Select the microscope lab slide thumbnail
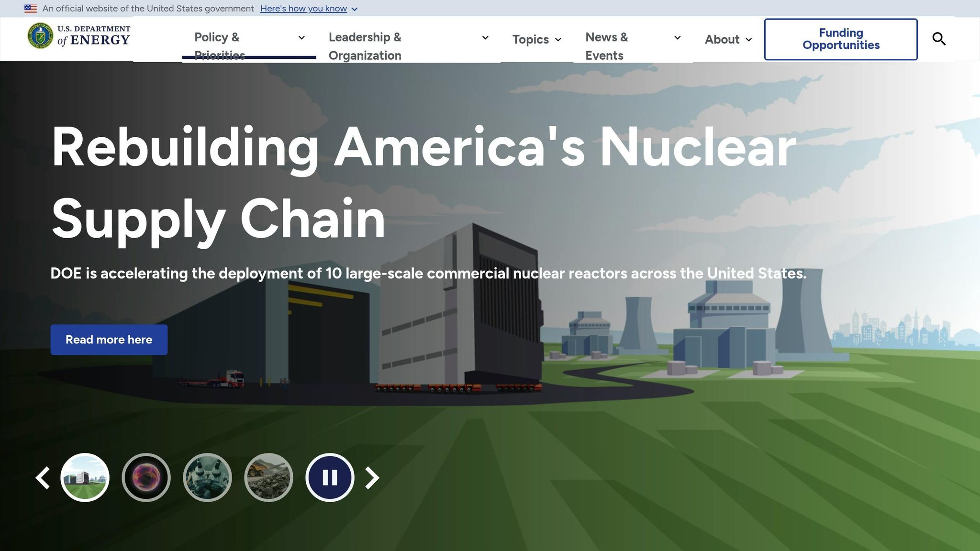The width and height of the screenshot is (980, 551). tap(207, 477)
